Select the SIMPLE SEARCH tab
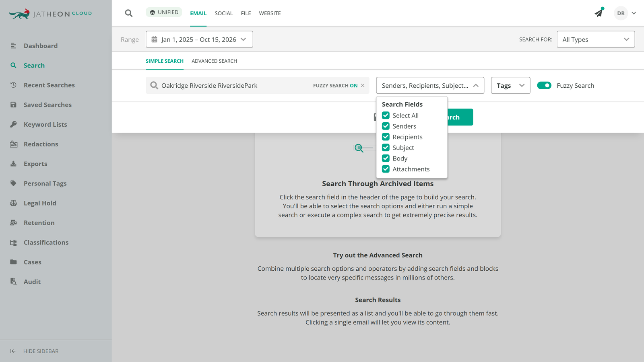Image resolution: width=644 pixels, height=362 pixels. (x=165, y=61)
